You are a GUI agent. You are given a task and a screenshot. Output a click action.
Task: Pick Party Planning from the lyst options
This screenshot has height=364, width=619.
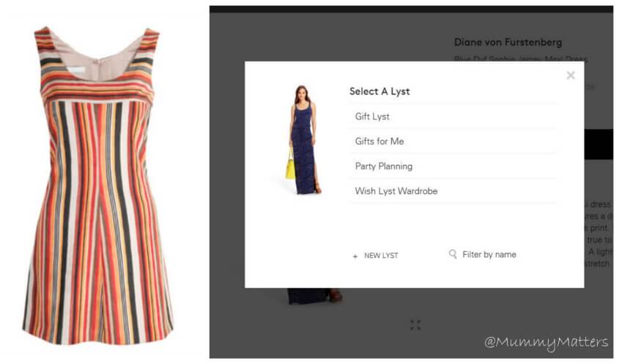pos(453,166)
